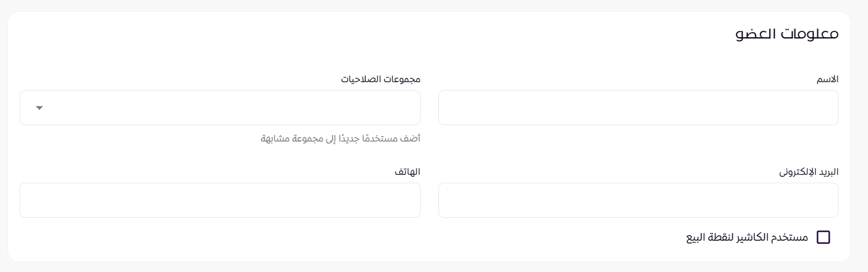
Task: Click the helper text under permission groups
Action: (x=341, y=139)
